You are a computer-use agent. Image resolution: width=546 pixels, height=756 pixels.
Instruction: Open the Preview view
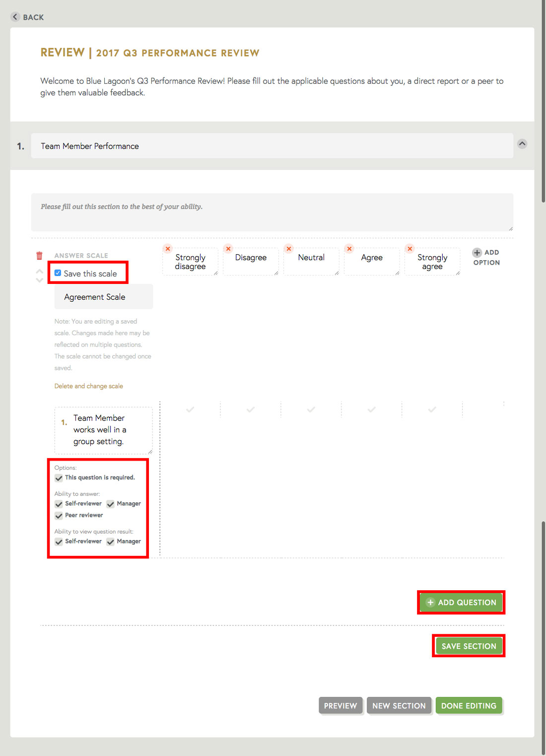tap(341, 705)
